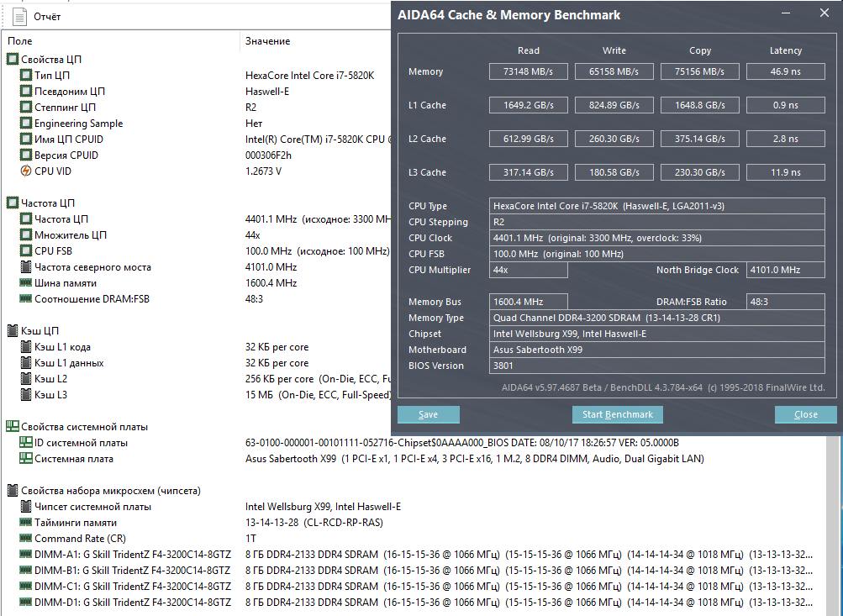The height and width of the screenshot is (616, 843).
Task: Click the CPU Type field in dialog
Action: tap(657, 206)
